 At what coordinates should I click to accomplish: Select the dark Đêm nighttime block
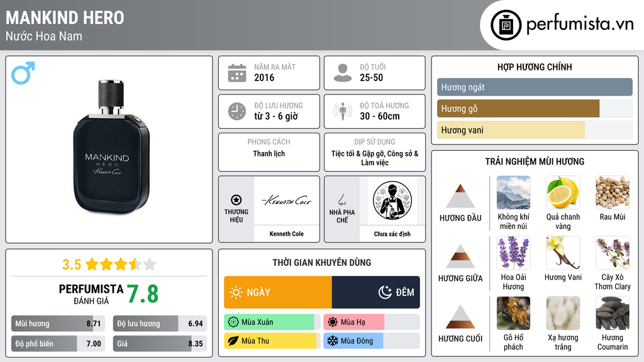(376, 292)
